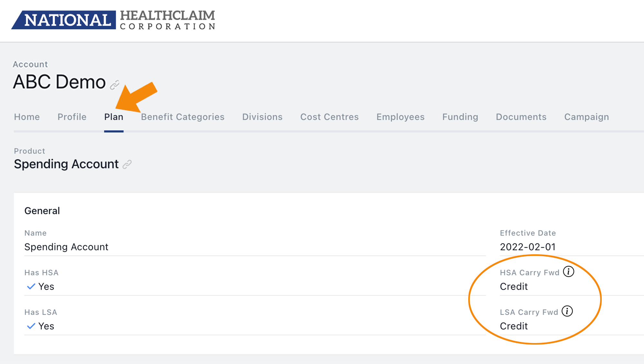The height and width of the screenshot is (364, 644).
Task: Open the Funding tab
Action: click(x=460, y=117)
